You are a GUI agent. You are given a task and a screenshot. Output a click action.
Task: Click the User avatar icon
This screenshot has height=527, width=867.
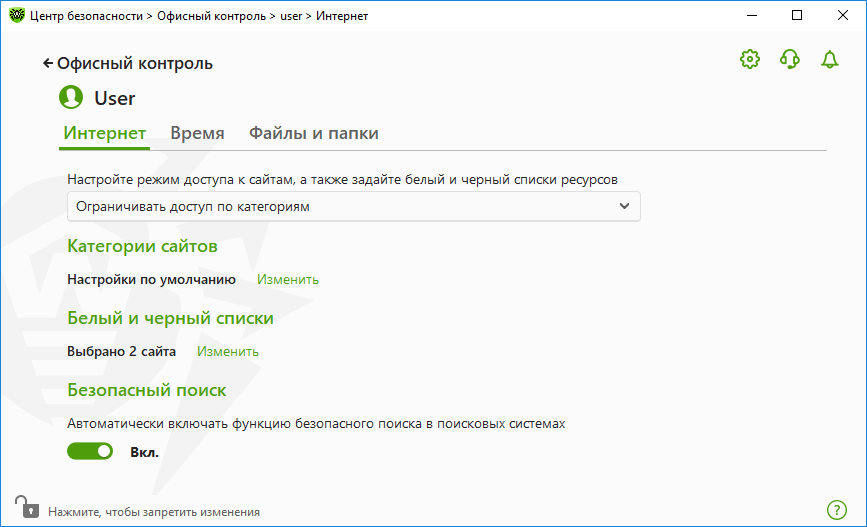point(71,97)
